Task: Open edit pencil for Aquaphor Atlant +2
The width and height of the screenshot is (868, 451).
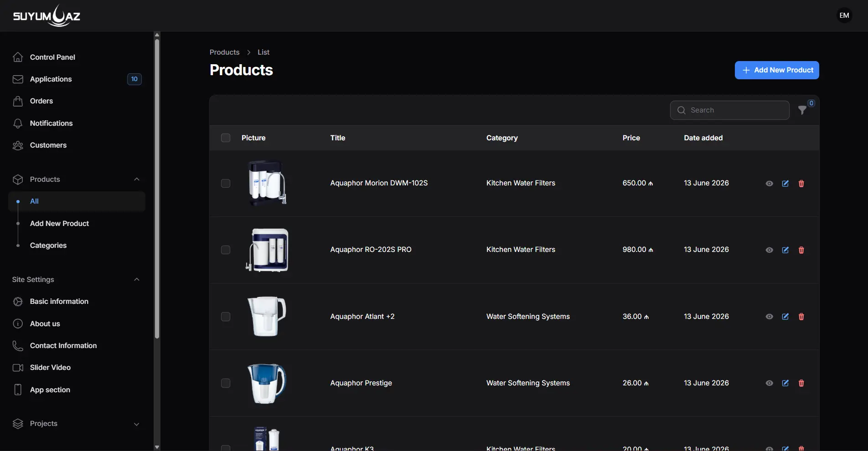Action: click(785, 317)
